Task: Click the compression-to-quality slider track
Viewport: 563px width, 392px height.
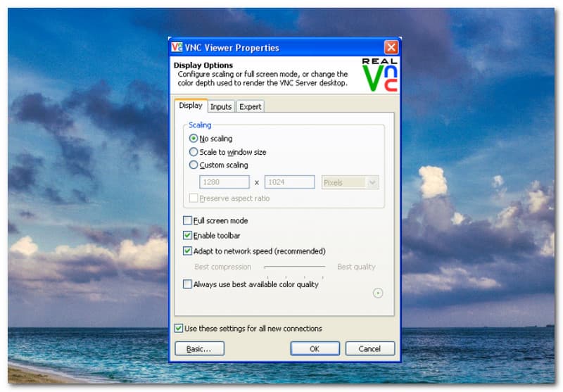Action: pyautogui.click(x=294, y=267)
